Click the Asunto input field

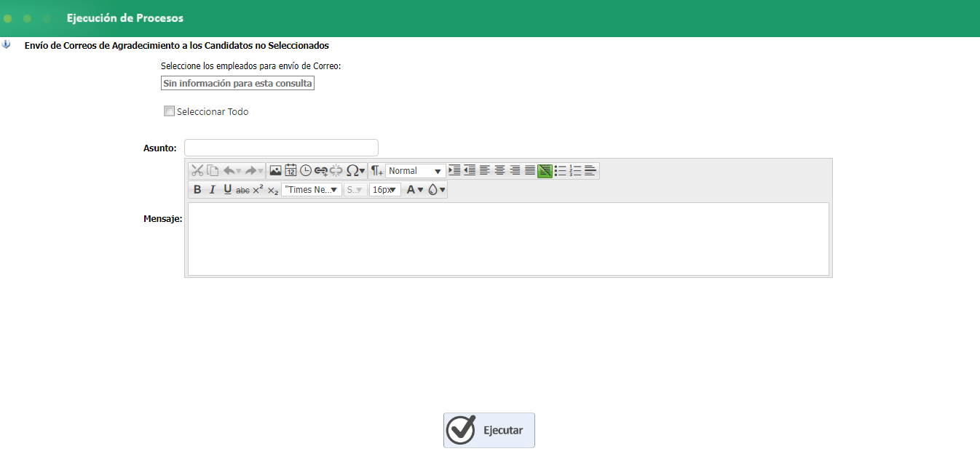(281, 148)
